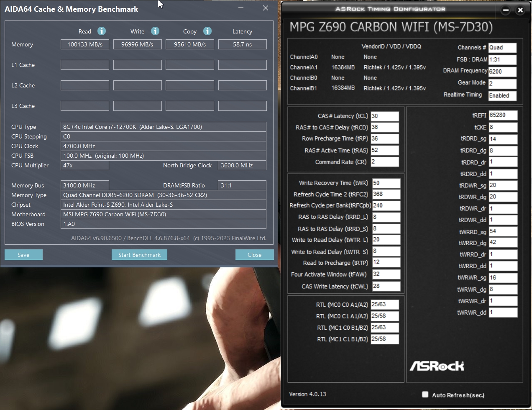Click the empty L1 Cache Read field
Screen dimensions: 532x410
point(85,65)
